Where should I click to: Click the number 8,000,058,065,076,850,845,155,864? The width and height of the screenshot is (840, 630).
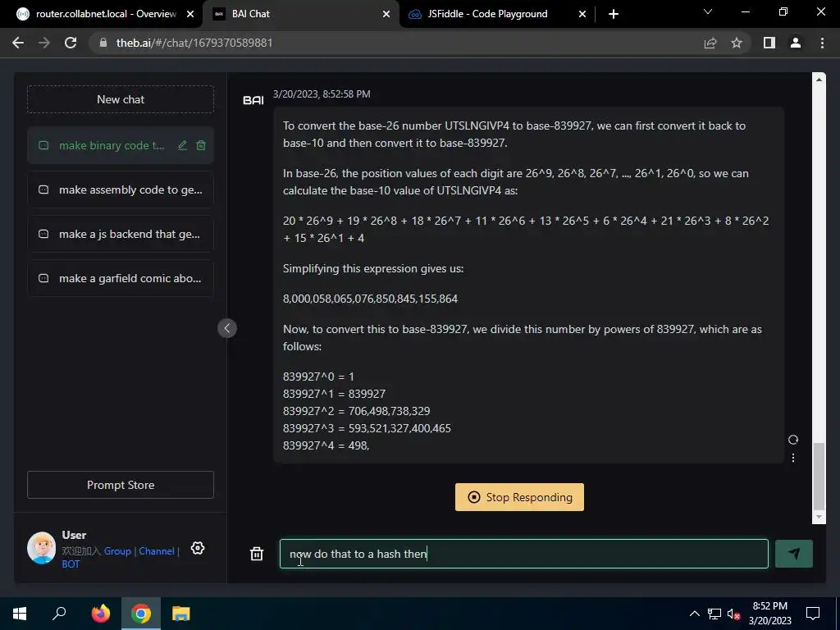click(370, 299)
